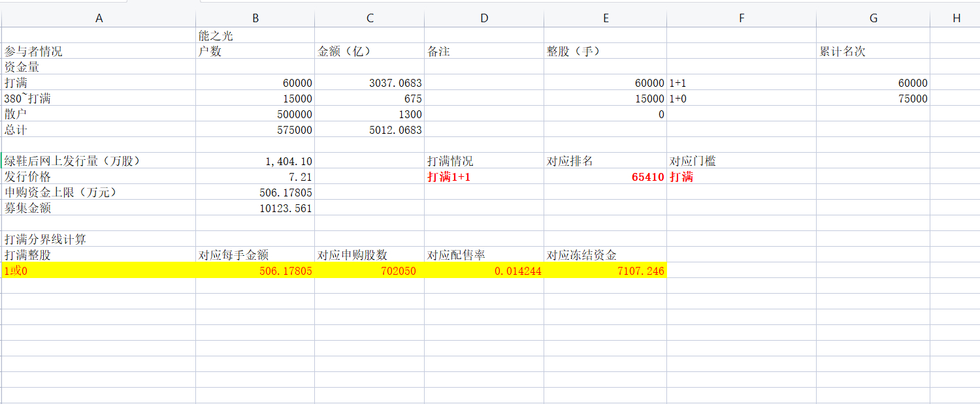Select column A header
Screen dimensions: 980x404
tap(99, 18)
